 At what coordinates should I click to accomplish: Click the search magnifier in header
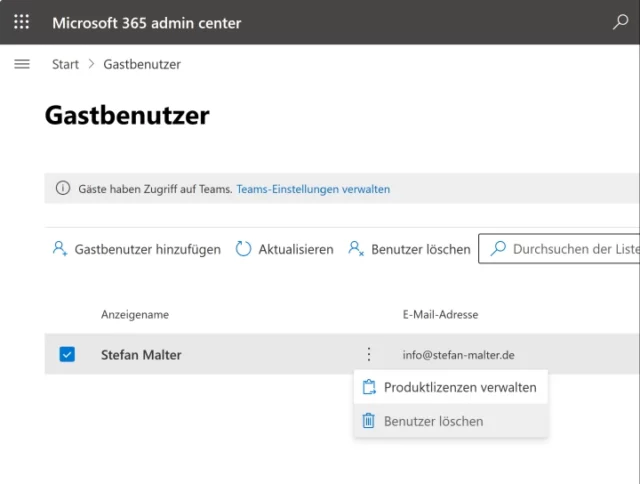(620, 22)
